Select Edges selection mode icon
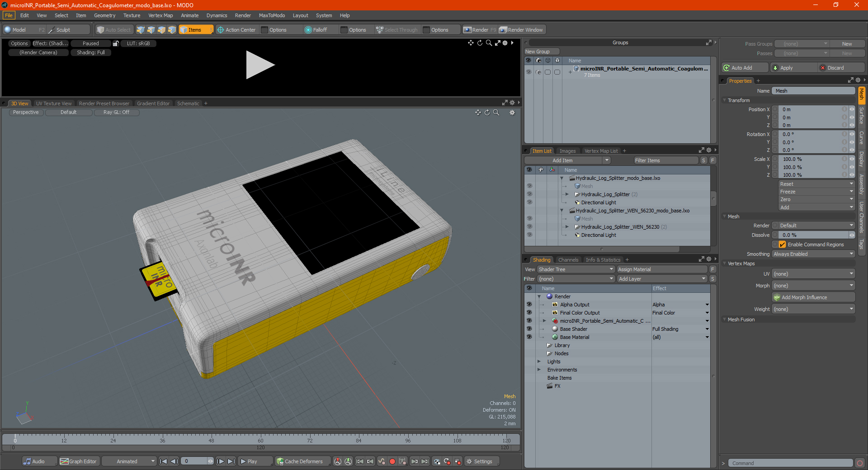The width and height of the screenshot is (868, 470). 151,30
